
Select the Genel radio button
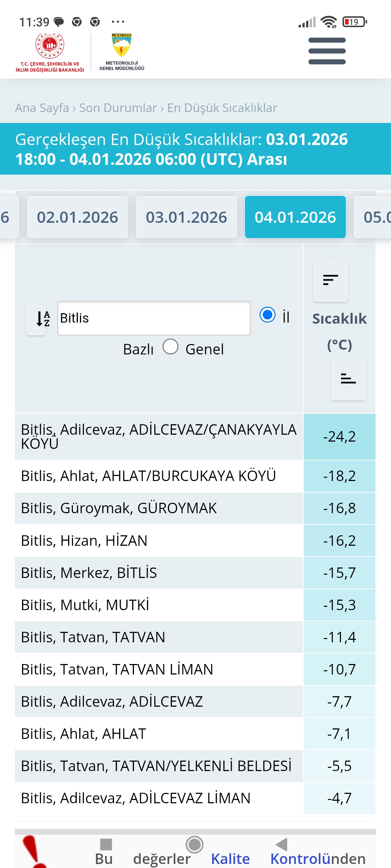click(x=171, y=346)
